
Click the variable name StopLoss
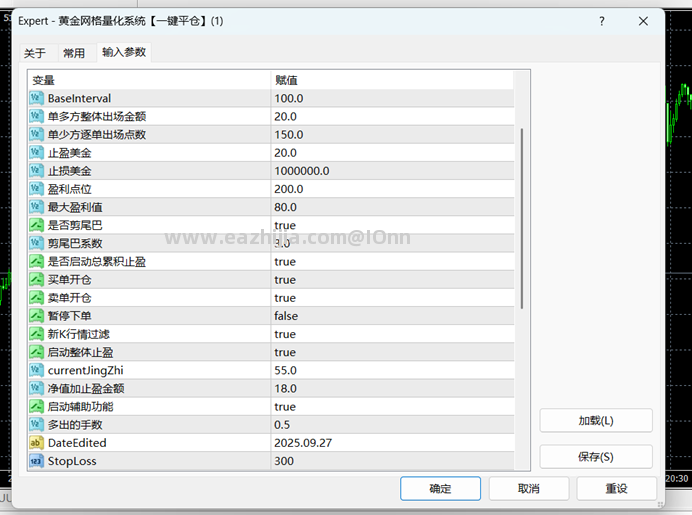(x=72, y=461)
